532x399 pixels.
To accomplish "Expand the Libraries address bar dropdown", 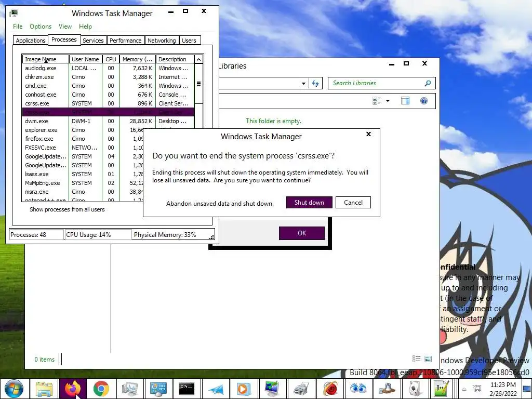I will click(303, 83).
